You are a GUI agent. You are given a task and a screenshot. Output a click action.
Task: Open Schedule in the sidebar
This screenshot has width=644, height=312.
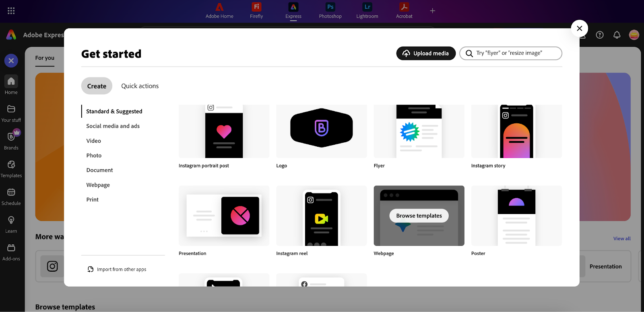pyautogui.click(x=11, y=197)
